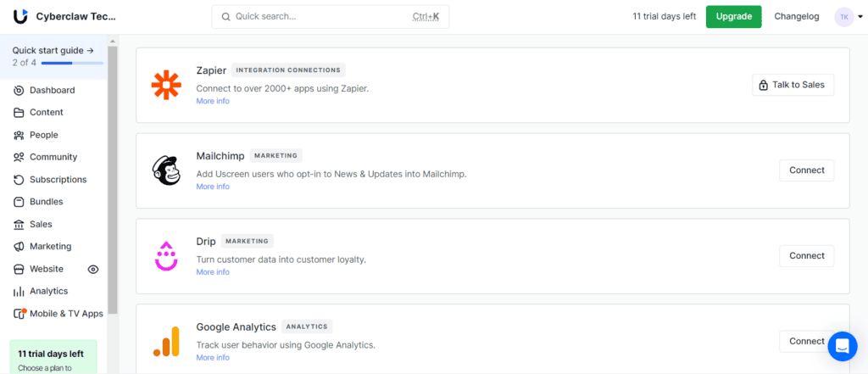This screenshot has height=374, width=868.
Task: Connect the Drip integration
Action: pos(807,255)
